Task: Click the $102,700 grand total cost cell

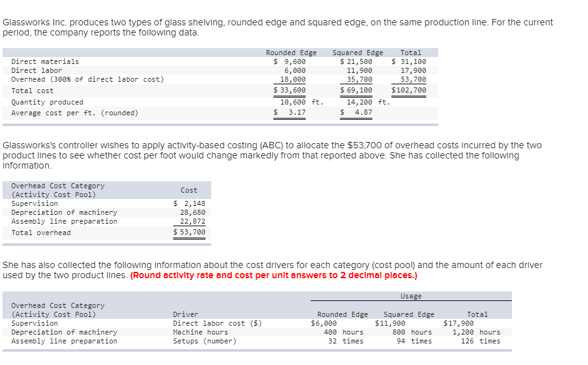Action: [x=408, y=91]
